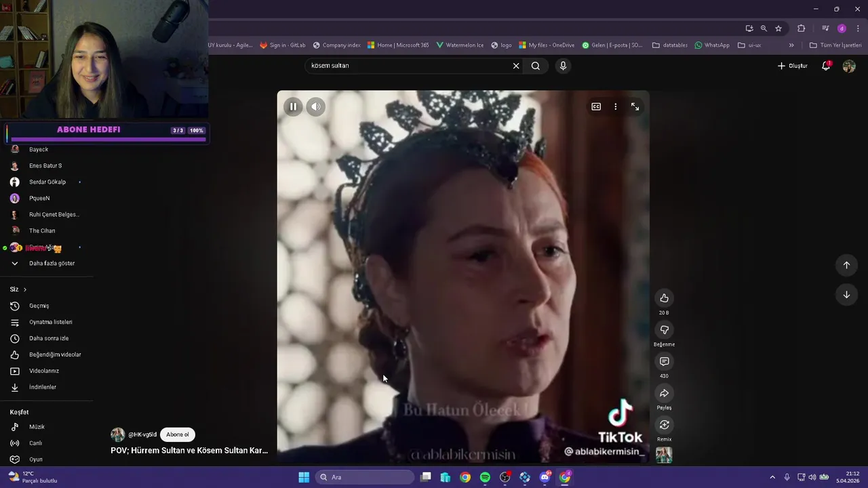This screenshot has height=488, width=868.
Task: Remix this Short
Action: pos(664,425)
